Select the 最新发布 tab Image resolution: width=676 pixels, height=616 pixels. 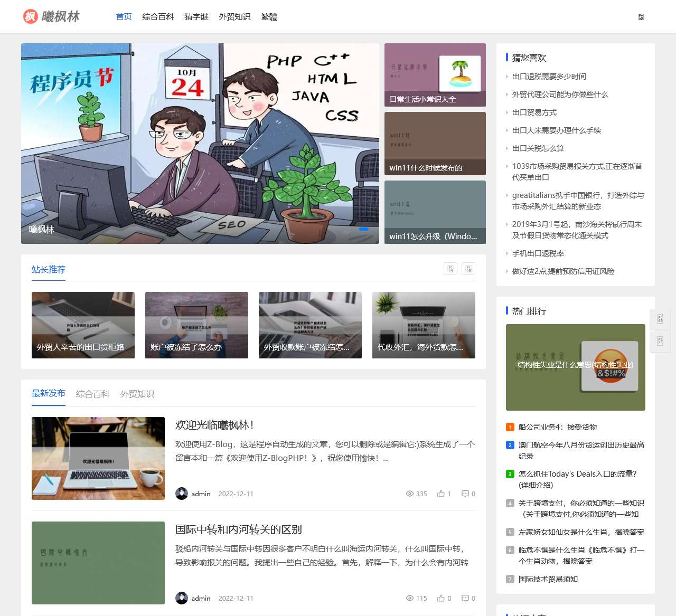49,393
